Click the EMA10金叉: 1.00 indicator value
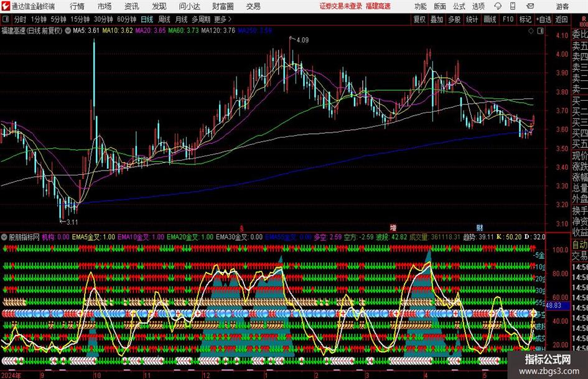Viewport: 588px width, 379px height. click(x=141, y=237)
